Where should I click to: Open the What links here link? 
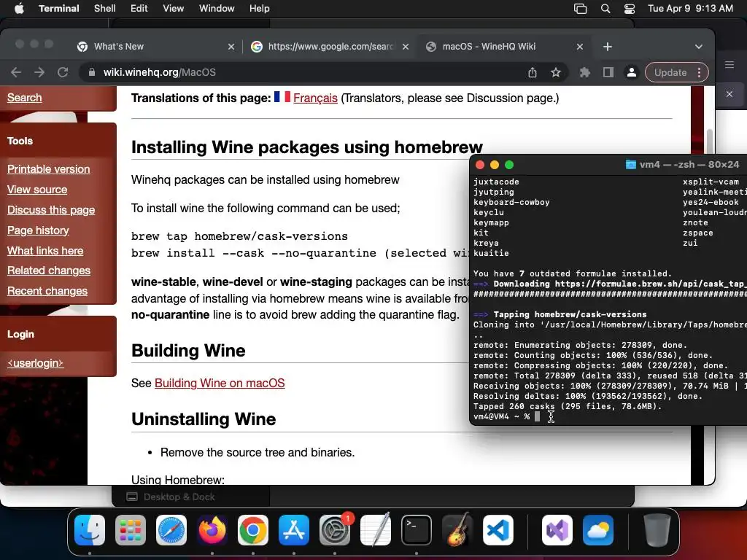pos(45,251)
